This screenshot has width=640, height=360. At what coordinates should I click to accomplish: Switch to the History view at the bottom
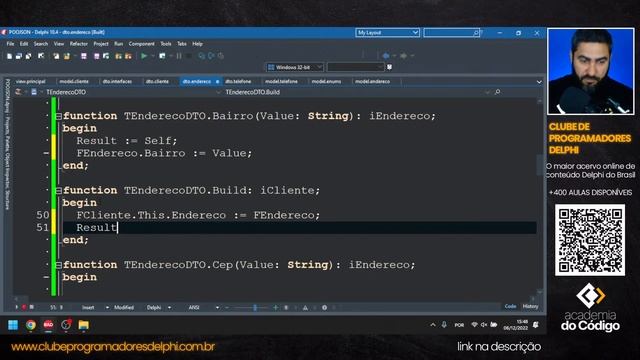[530, 306]
